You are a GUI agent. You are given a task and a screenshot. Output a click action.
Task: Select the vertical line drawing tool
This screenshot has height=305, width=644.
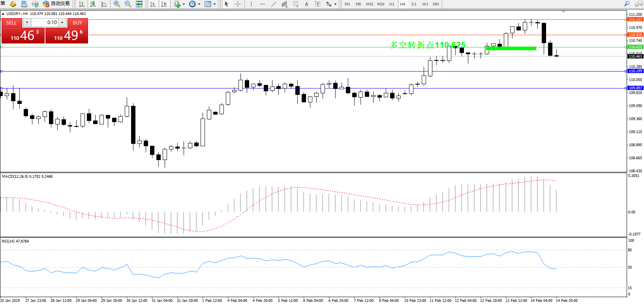(251, 4)
